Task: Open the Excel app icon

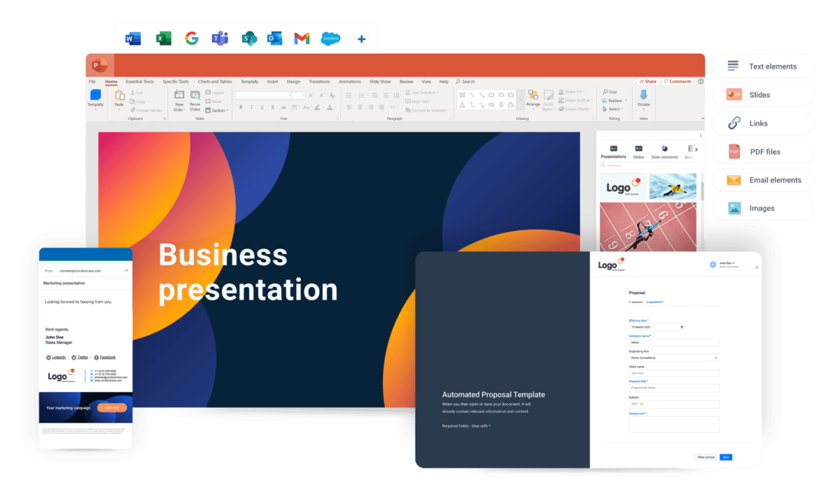Action: [164, 38]
